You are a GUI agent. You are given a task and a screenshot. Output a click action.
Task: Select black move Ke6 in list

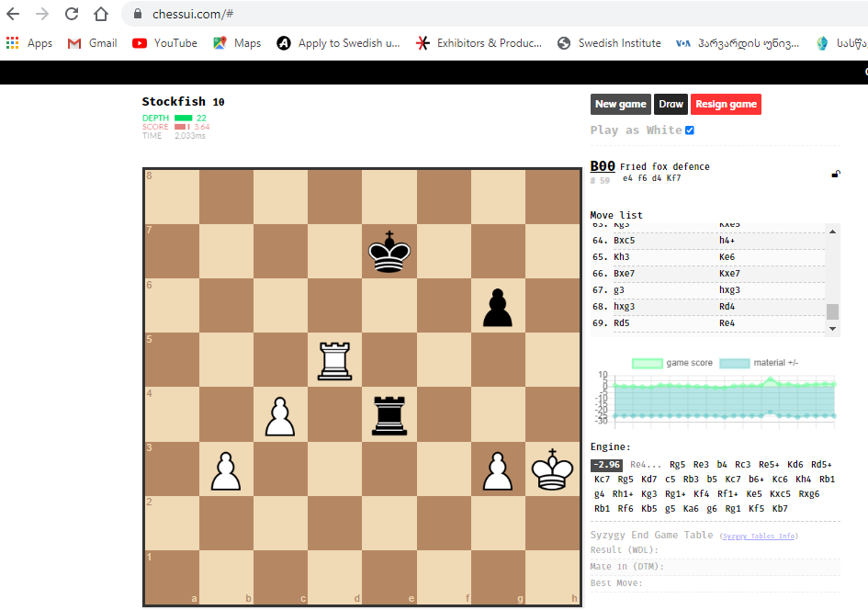pyautogui.click(x=727, y=257)
